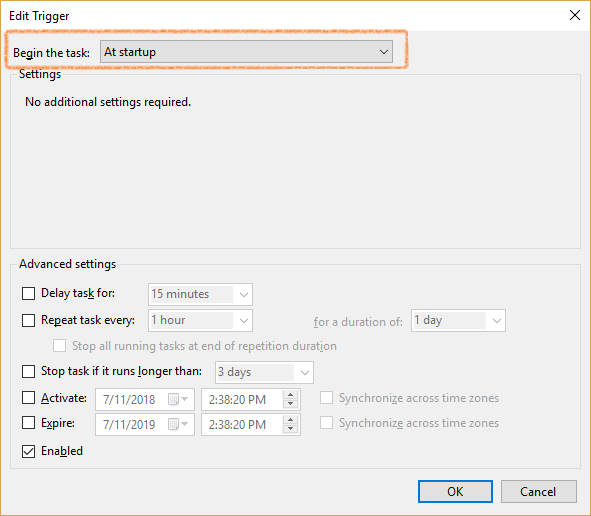591x516 pixels.
Task: Open calendar icon for Expire date 7/11/2019
Action: tap(178, 424)
